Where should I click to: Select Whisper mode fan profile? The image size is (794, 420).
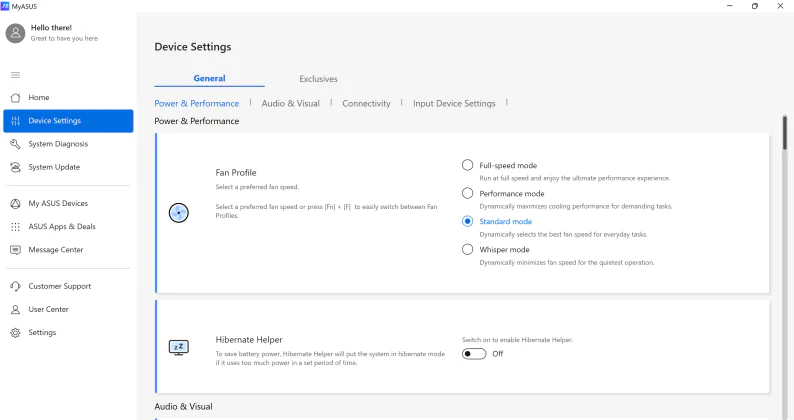point(467,249)
